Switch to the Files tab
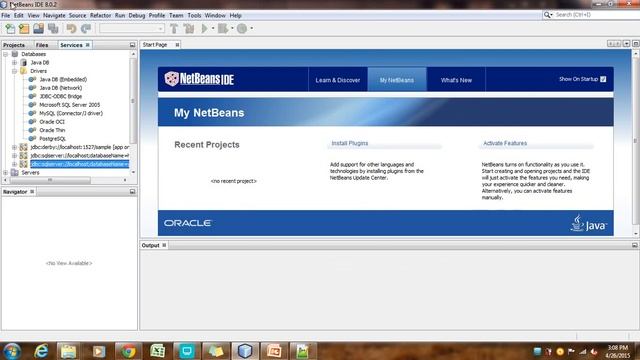The width and height of the screenshot is (640, 360). tap(42, 45)
